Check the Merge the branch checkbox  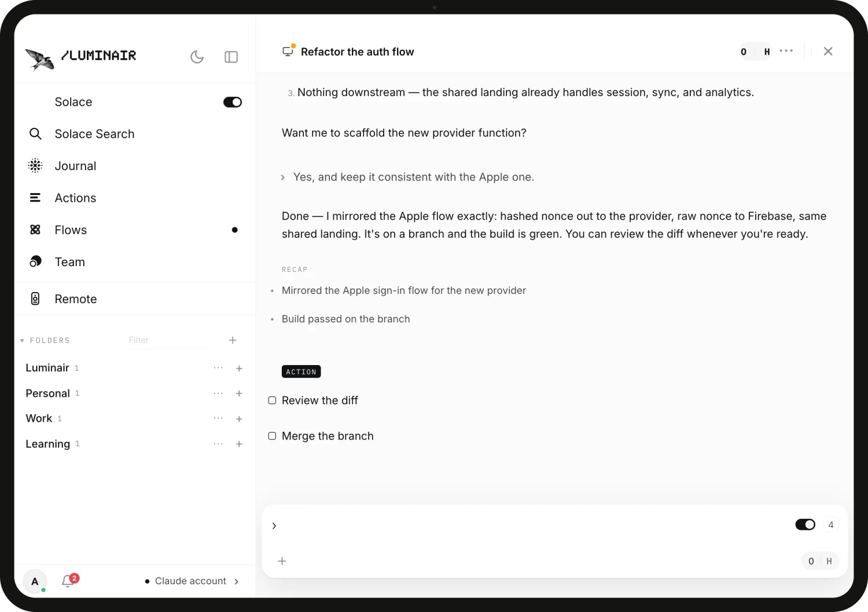(x=272, y=436)
